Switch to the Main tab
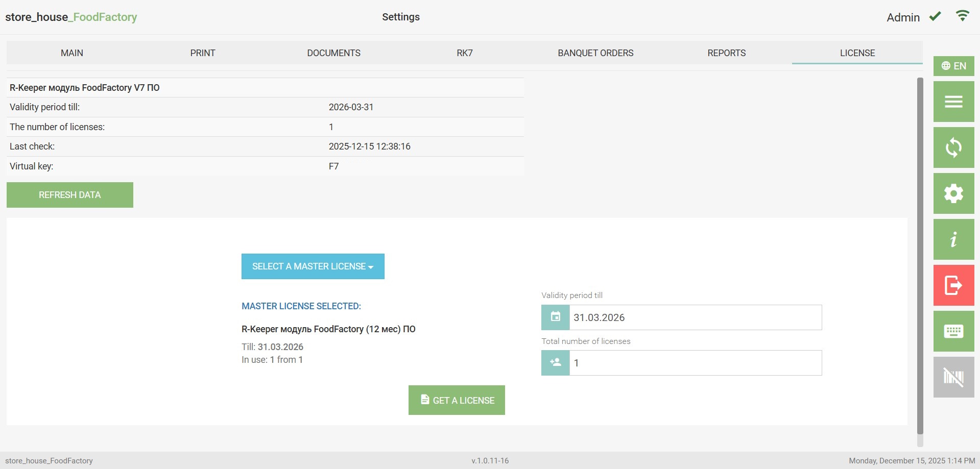The width and height of the screenshot is (980, 469). [72, 53]
